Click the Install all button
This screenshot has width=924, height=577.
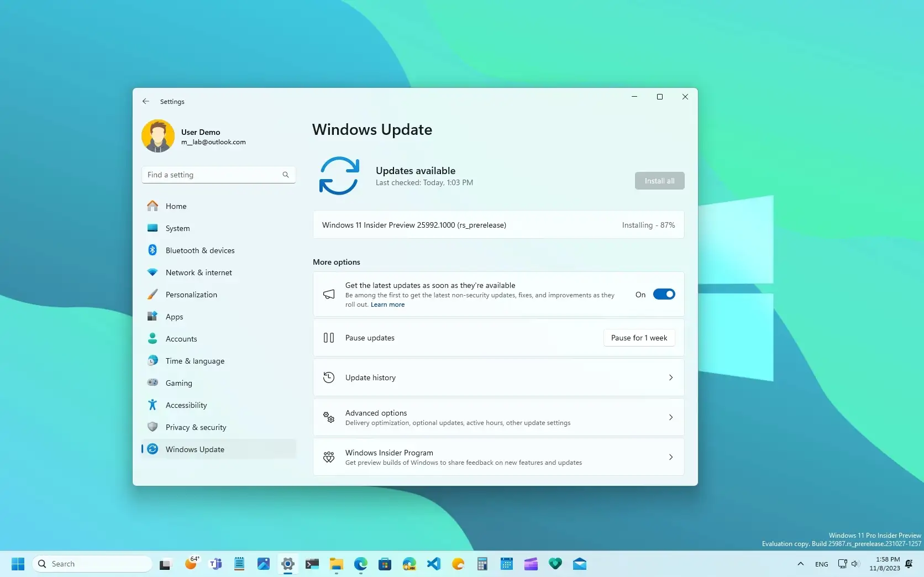[659, 180]
